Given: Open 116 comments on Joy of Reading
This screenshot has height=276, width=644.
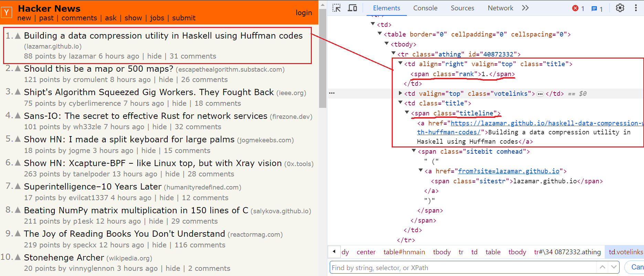Looking at the screenshot, I should (x=200, y=245).
